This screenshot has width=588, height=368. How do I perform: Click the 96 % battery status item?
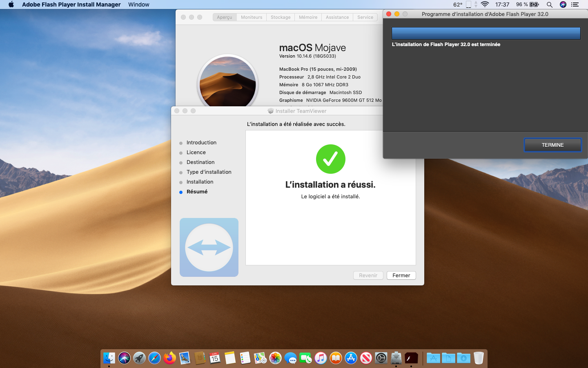pyautogui.click(x=528, y=4)
